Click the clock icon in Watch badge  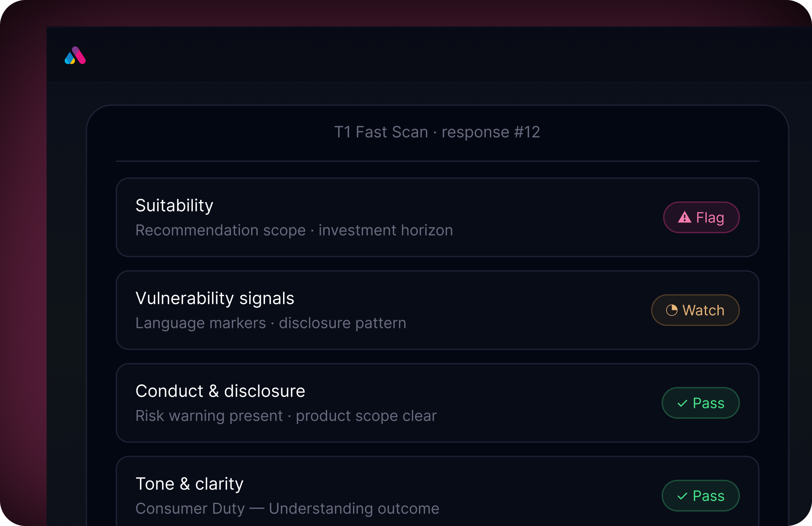[x=672, y=310]
